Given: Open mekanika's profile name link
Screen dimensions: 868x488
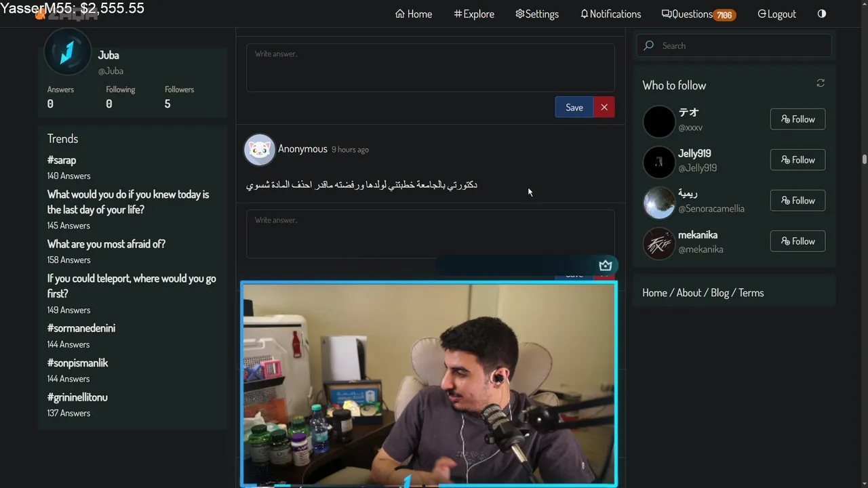Looking at the screenshot, I should point(698,235).
